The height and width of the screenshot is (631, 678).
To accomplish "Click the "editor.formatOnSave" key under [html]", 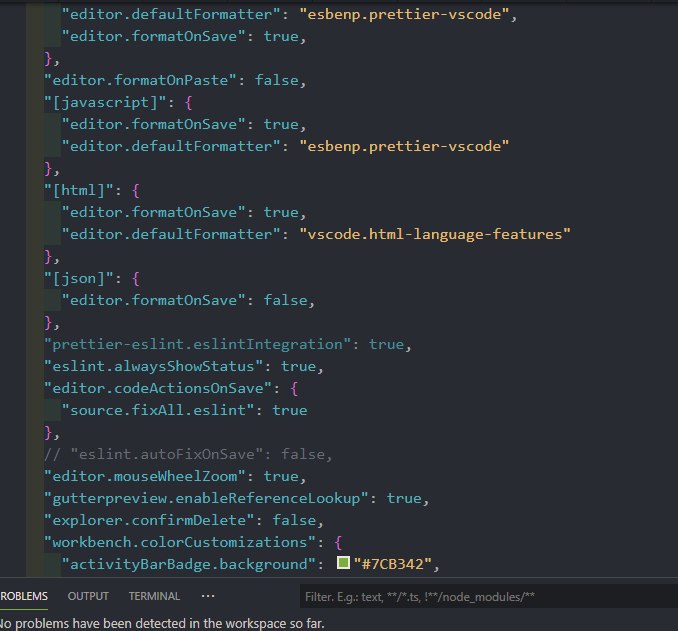I will [154, 212].
